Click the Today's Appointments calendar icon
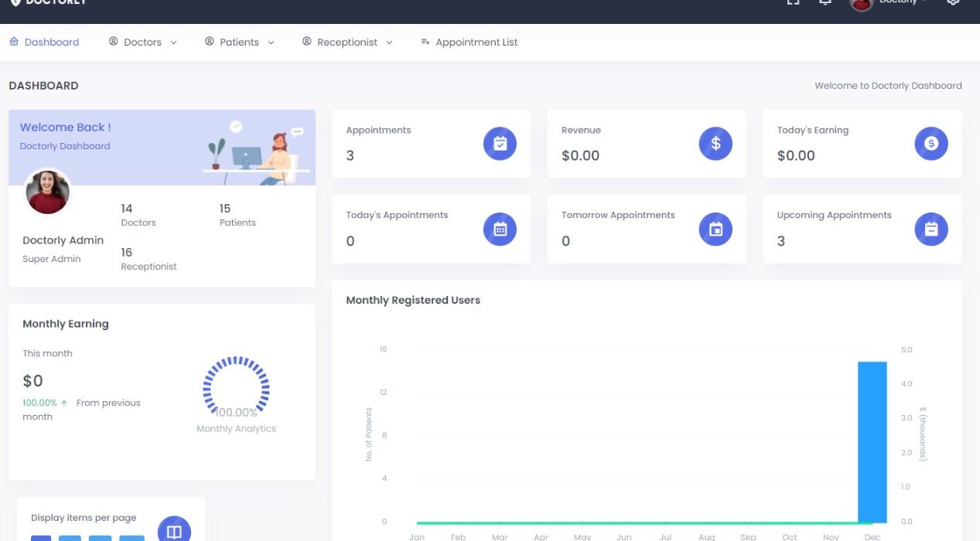Viewport: 980px width, 541px height. (x=500, y=229)
